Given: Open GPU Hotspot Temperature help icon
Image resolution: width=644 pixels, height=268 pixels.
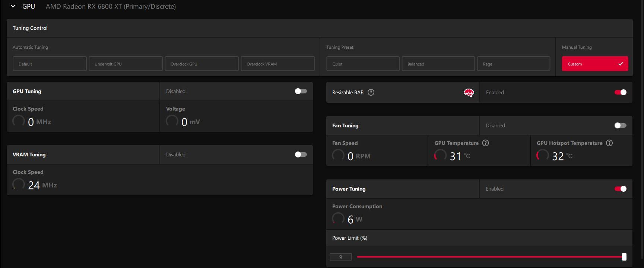Looking at the screenshot, I should 609,143.
